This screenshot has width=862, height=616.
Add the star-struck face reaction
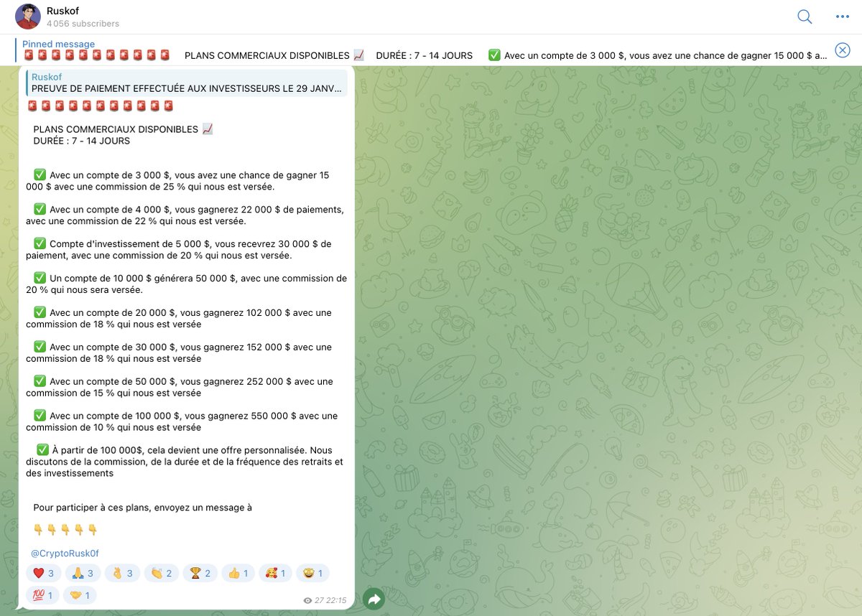pos(313,573)
